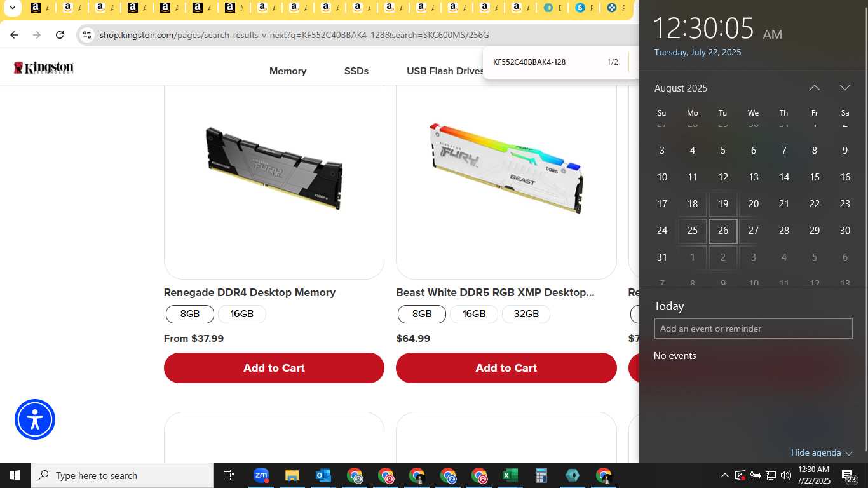Click the Type here to search box

pyautogui.click(x=122, y=475)
